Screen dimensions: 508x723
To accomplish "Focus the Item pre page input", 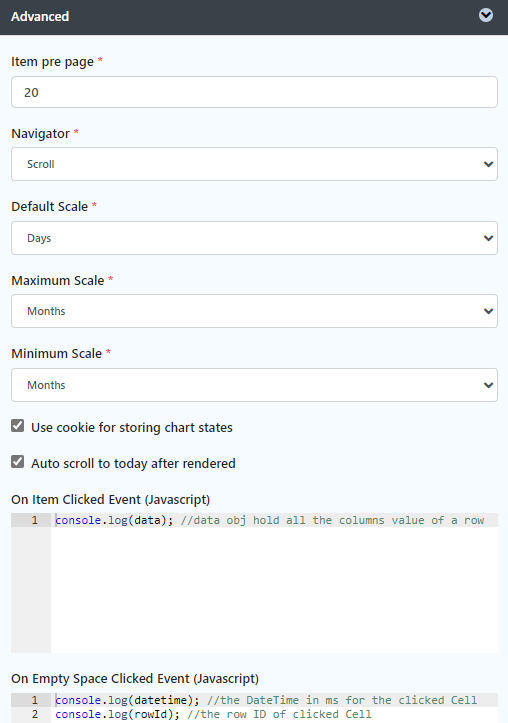I will [x=254, y=92].
